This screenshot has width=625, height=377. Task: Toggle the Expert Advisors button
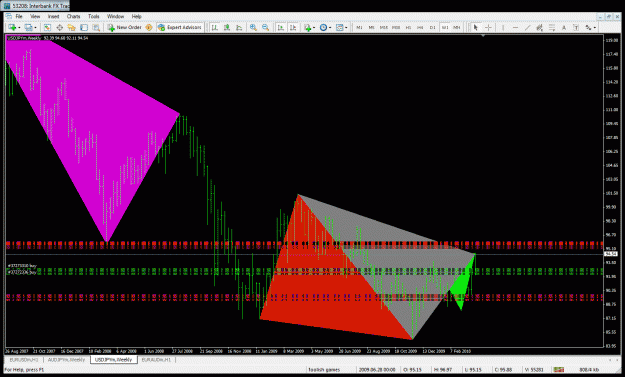(x=180, y=27)
